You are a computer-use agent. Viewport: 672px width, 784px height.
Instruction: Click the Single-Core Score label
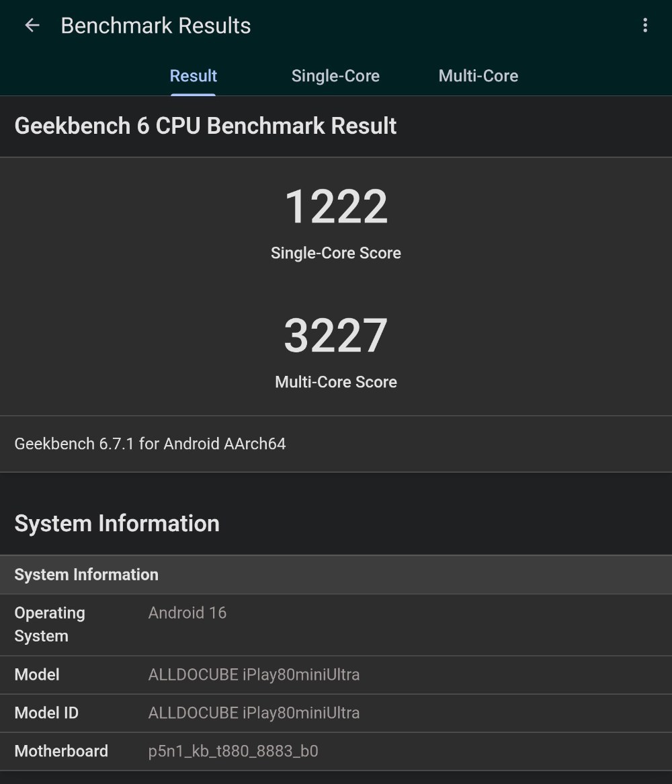[336, 253]
